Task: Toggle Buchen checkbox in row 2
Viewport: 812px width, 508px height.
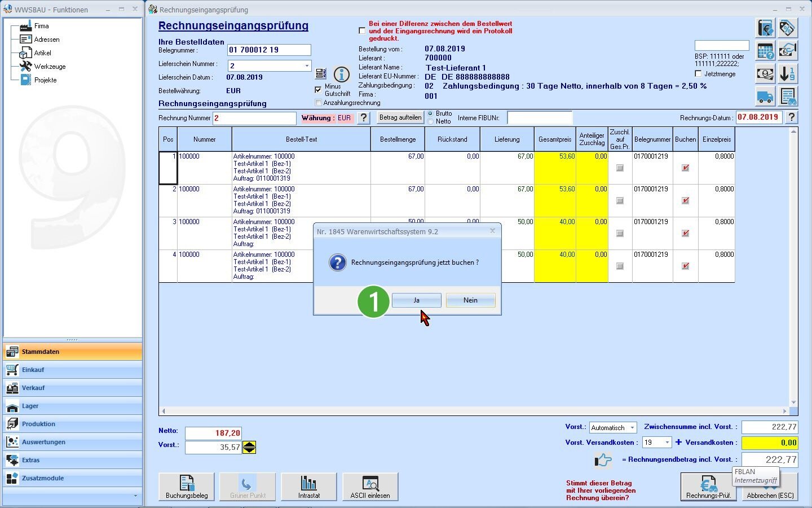Action: pos(685,200)
